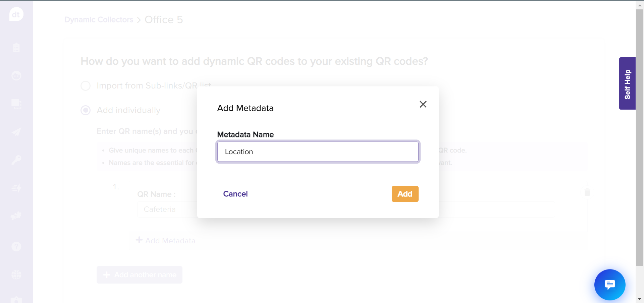This screenshot has height=303, width=644.
Task: Open the puzzle pieces icon in sidebar
Action: coord(16,216)
